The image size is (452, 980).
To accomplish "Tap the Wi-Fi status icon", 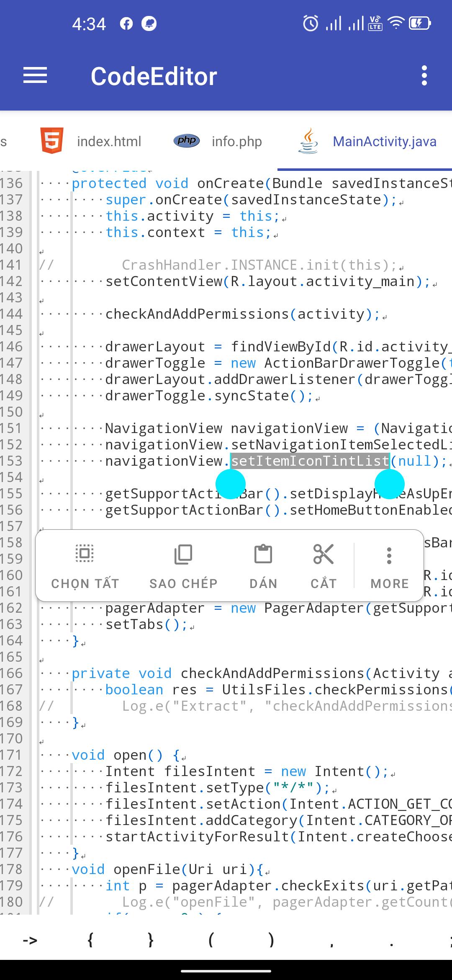I will (396, 23).
